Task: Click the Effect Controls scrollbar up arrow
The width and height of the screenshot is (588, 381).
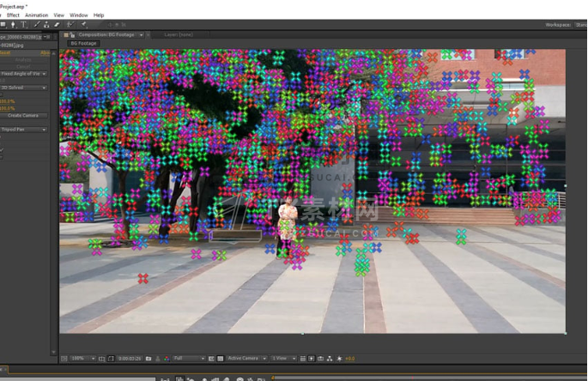Action: point(53,53)
